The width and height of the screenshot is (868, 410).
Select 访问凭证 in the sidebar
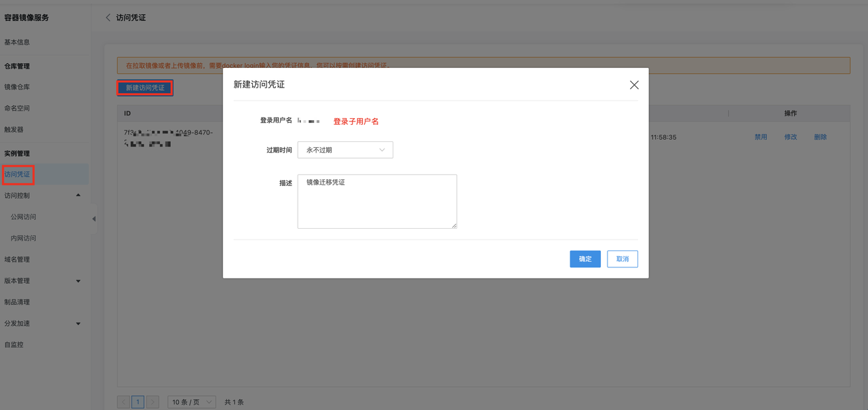[17, 174]
